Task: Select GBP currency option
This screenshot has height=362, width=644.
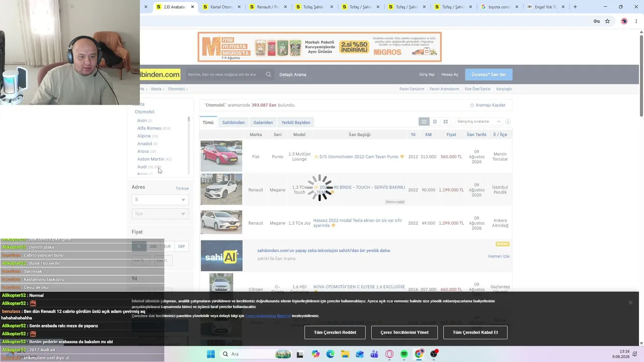Action: tap(181, 246)
